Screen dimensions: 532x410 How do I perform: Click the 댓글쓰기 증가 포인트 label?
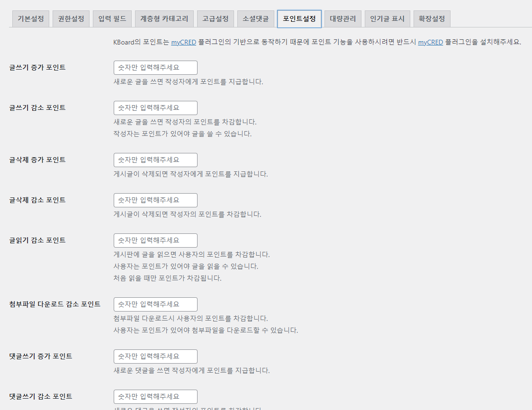pyautogui.click(x=41, y=356)
